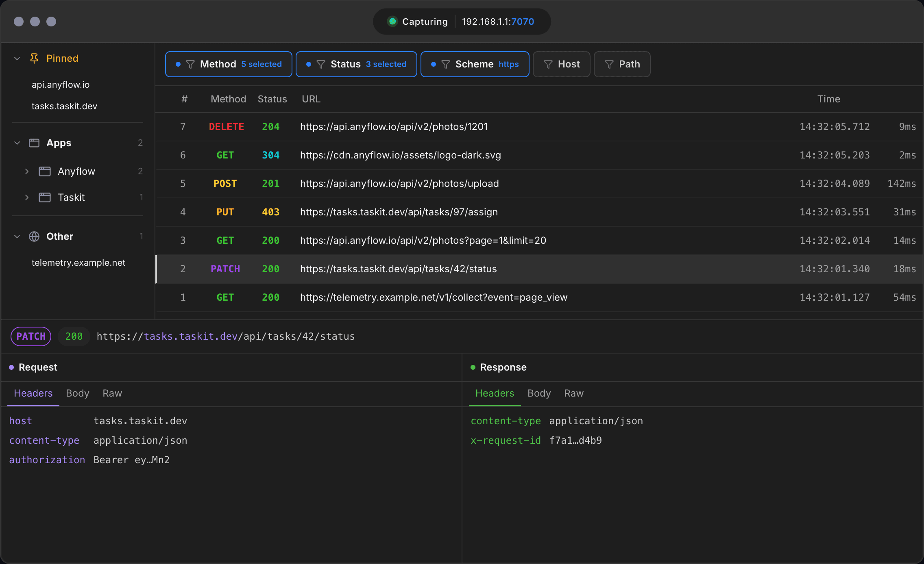The image size is (924, 564).
Task: Click the funnel icon in Method filter
Action: 190,65
